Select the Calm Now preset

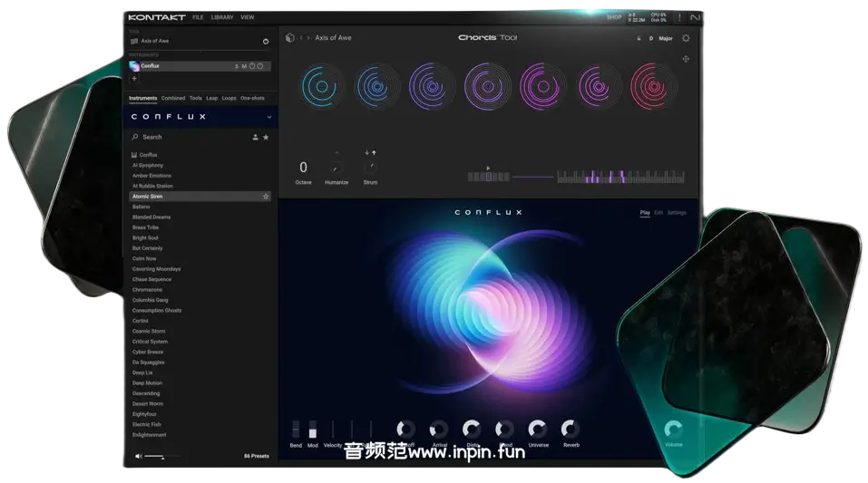pos(144,259)
